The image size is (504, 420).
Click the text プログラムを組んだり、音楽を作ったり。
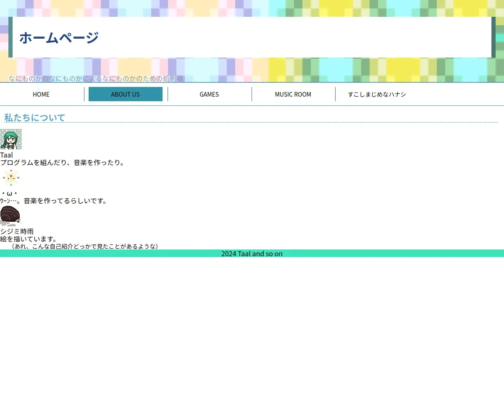tap(63, 163)
